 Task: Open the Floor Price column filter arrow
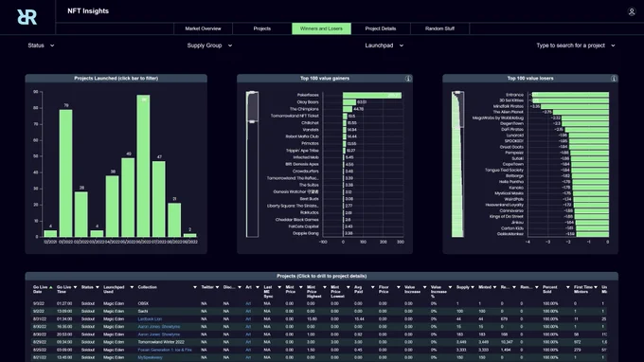398,287
